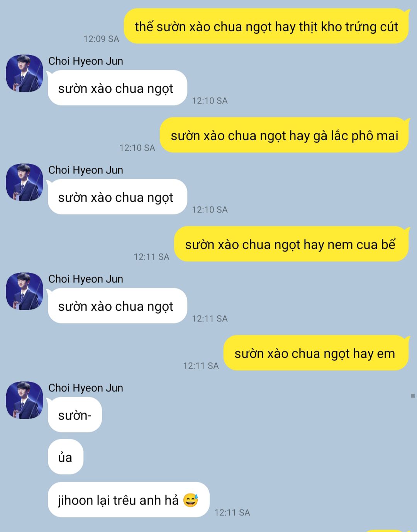Tap message 'jihoon lại trêu anh hả'
The height and width of the screenshot is (532, 417).
pyautogui.click(x=129, y=500)
